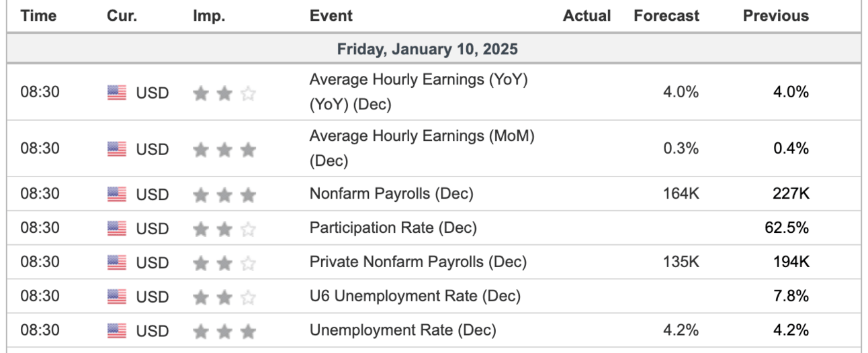Click the Time column header

click(x=39, y=15)
